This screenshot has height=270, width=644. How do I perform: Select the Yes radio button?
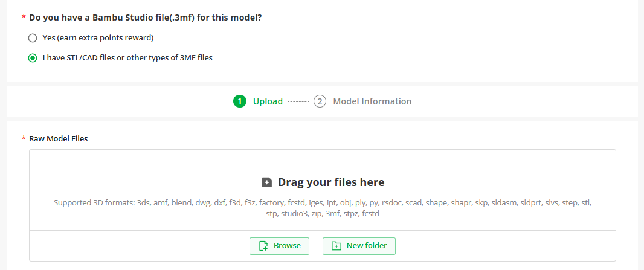[33, 38]
